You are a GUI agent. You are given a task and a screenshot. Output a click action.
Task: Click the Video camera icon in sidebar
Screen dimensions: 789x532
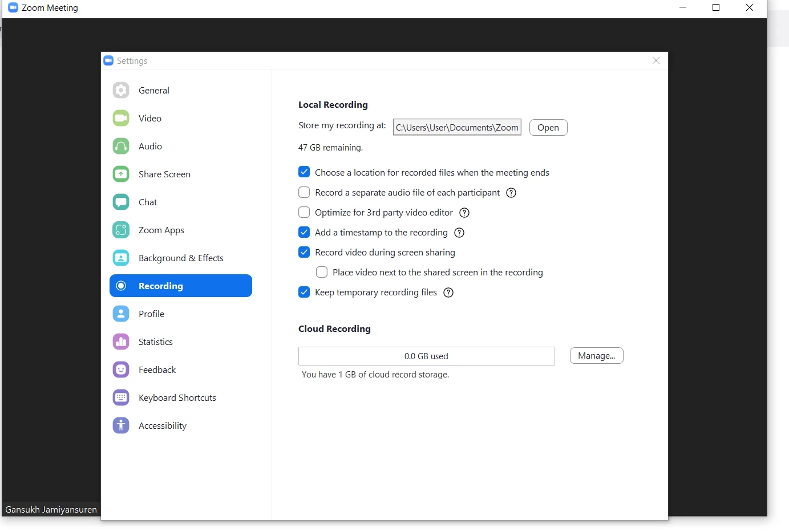(x=121, y=118)
